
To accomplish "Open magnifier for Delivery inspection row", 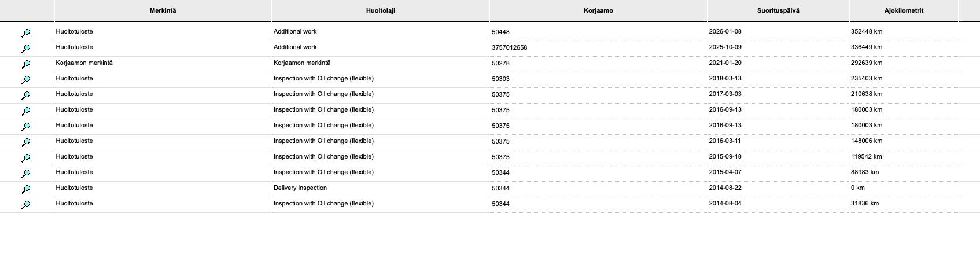I will (x=26, y=189).
